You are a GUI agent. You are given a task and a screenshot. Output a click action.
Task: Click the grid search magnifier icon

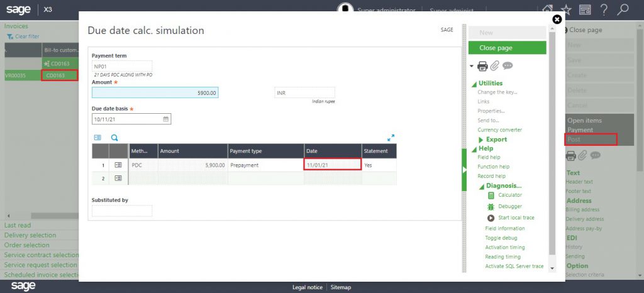coord(114,137)
